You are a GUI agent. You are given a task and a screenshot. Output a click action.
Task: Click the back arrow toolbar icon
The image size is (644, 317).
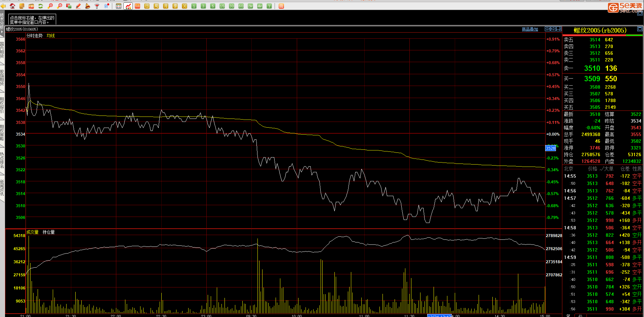[3, 6]
